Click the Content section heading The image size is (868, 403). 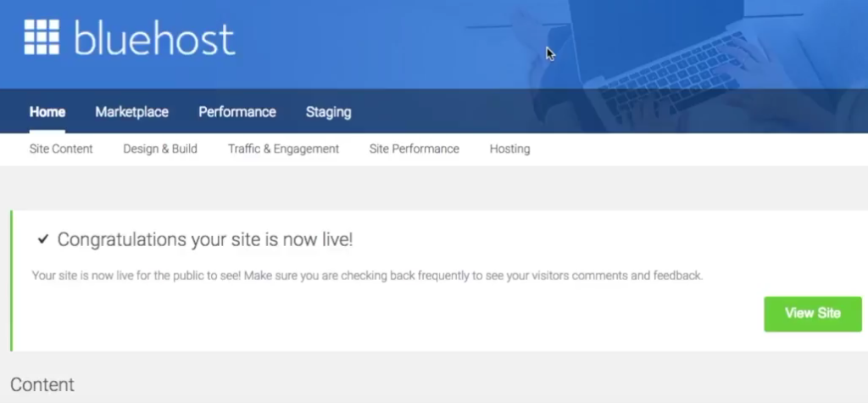coord(42,384)
